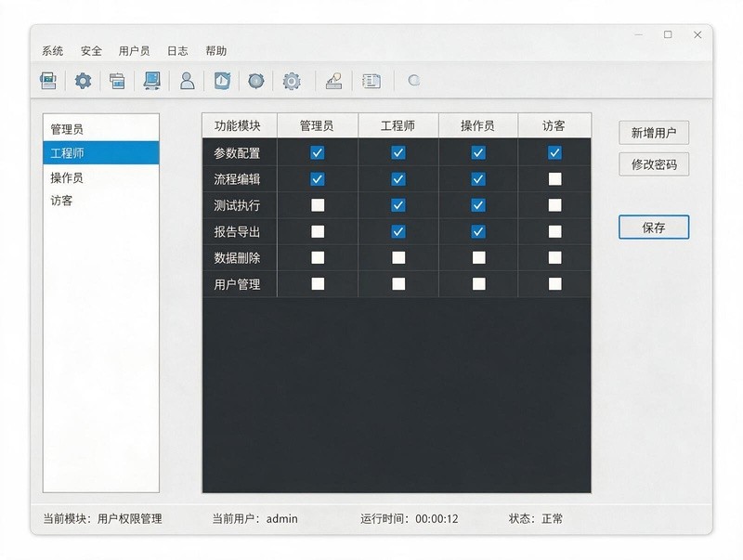Enable 报告导出 for 管理员
Screen dimensions: 743x560
point(318,231)
